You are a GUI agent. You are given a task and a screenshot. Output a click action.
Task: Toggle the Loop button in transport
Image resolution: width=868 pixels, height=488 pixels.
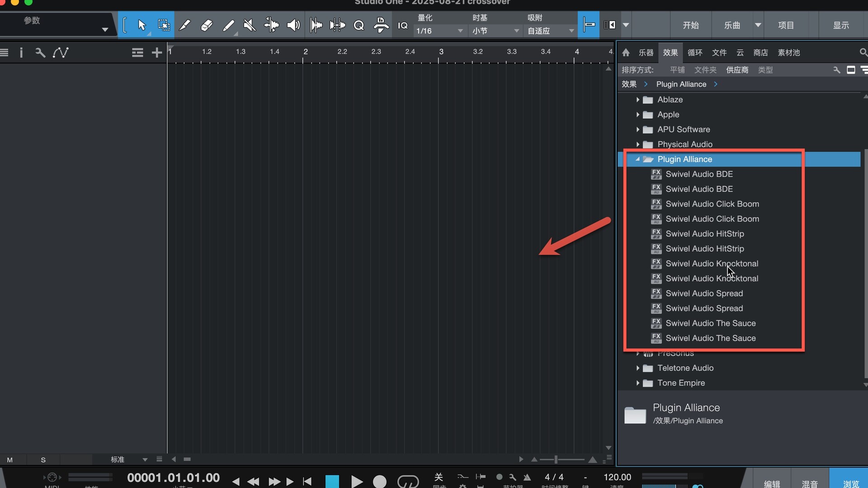tap(408, 482)
